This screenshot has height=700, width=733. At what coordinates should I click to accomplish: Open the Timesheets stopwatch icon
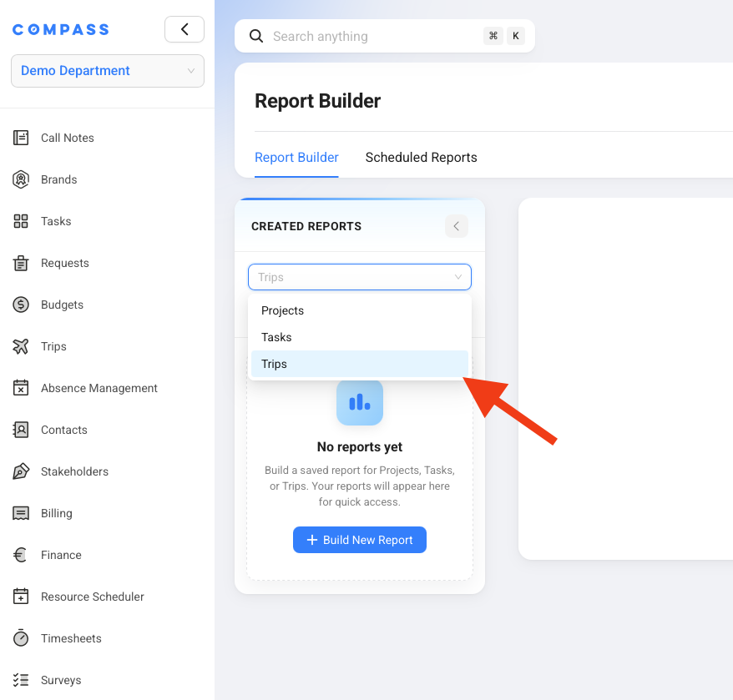click(x=21, y=638)
